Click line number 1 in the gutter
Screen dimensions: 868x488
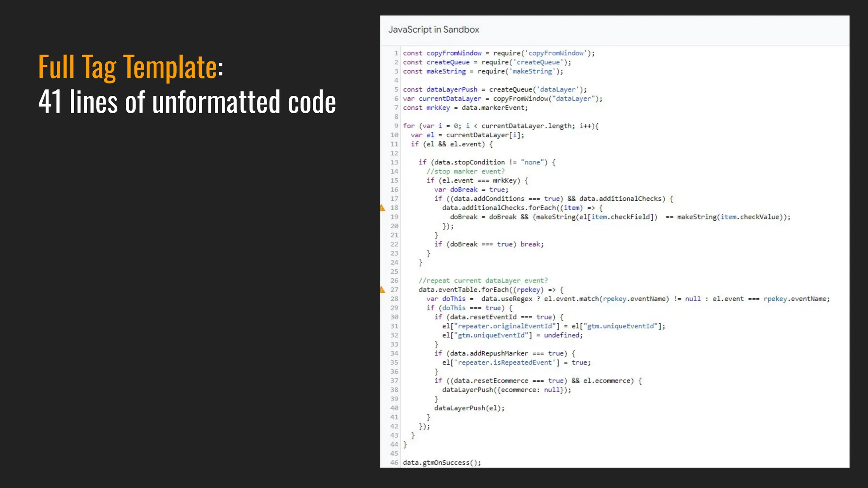point(396,53)
